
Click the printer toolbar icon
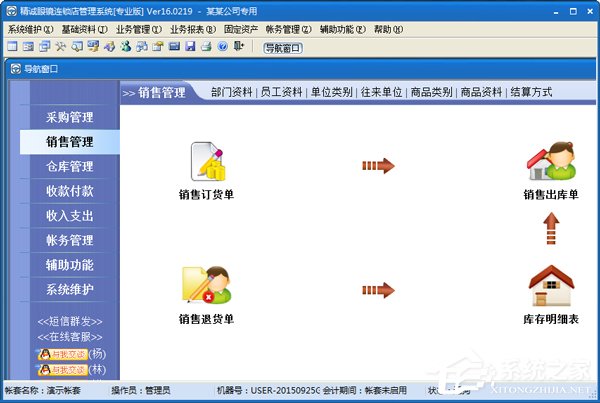click(x=206, y=47)
